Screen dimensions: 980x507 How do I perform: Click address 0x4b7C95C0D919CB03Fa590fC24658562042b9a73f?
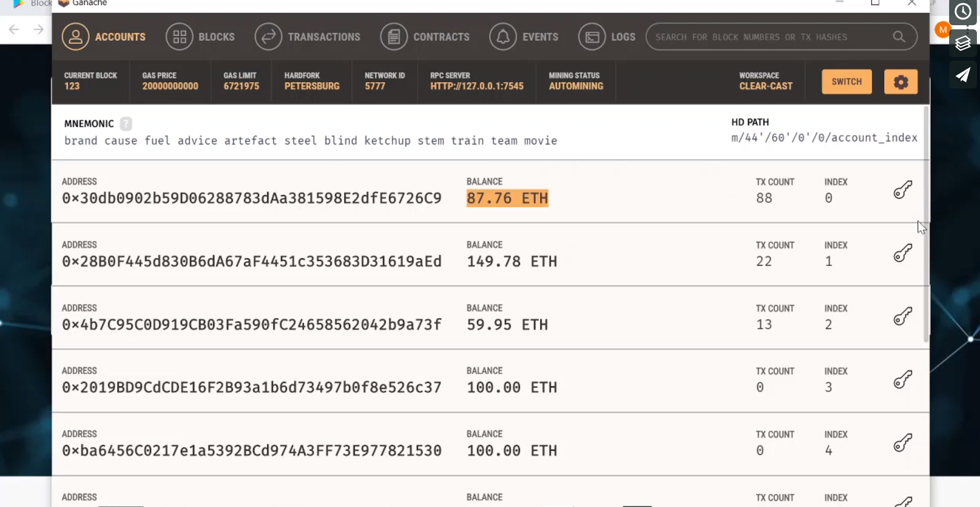tap(252, 325)
